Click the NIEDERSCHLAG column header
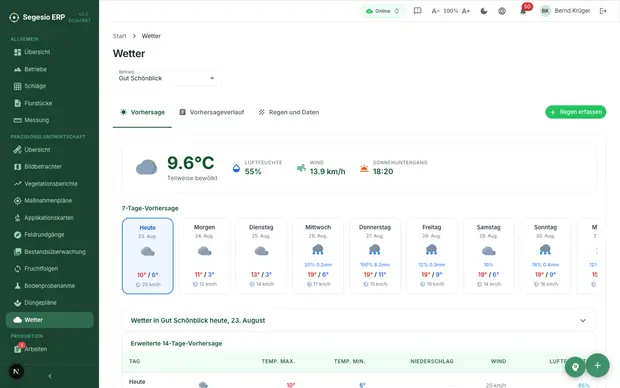The height and width of the screenshot is (388, 620). 432,362
